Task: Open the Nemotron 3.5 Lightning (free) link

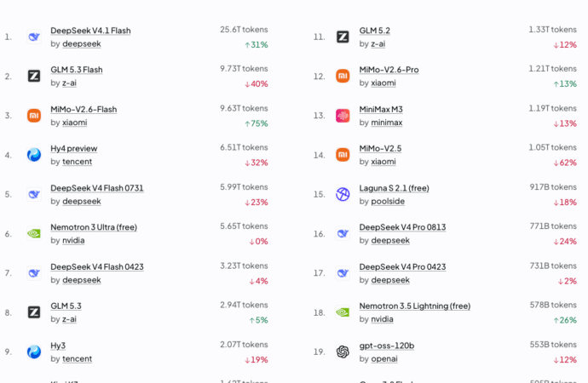Action: tap(415, 306)
